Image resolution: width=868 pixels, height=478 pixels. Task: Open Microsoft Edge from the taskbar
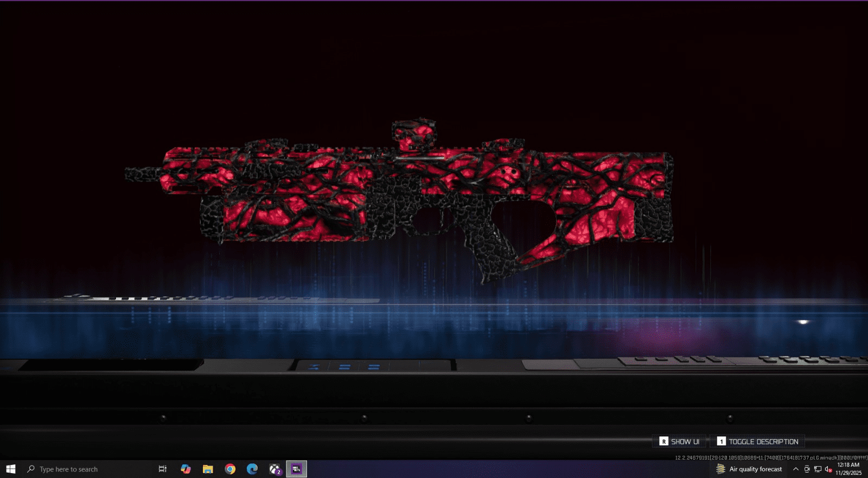click(252, 469)
